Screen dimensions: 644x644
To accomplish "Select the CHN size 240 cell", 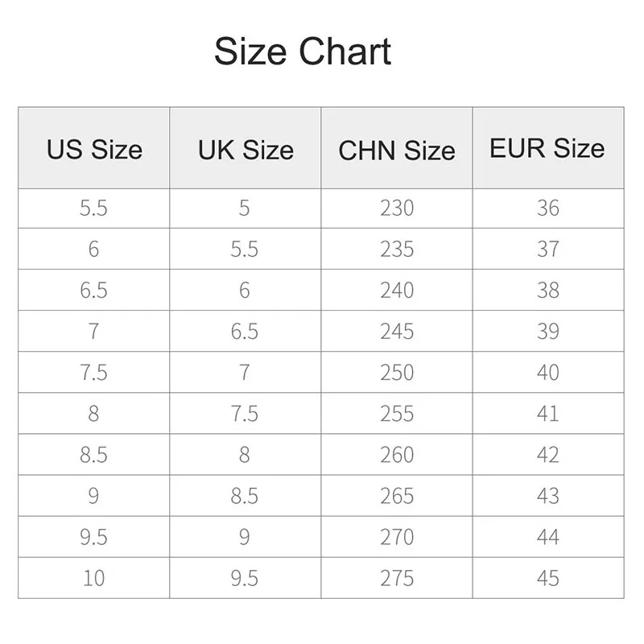I will coord(397,291).
